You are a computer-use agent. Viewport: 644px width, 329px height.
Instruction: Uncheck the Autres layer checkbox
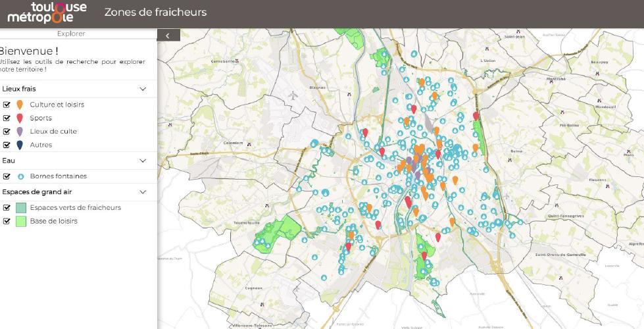(x=6, y=145)
